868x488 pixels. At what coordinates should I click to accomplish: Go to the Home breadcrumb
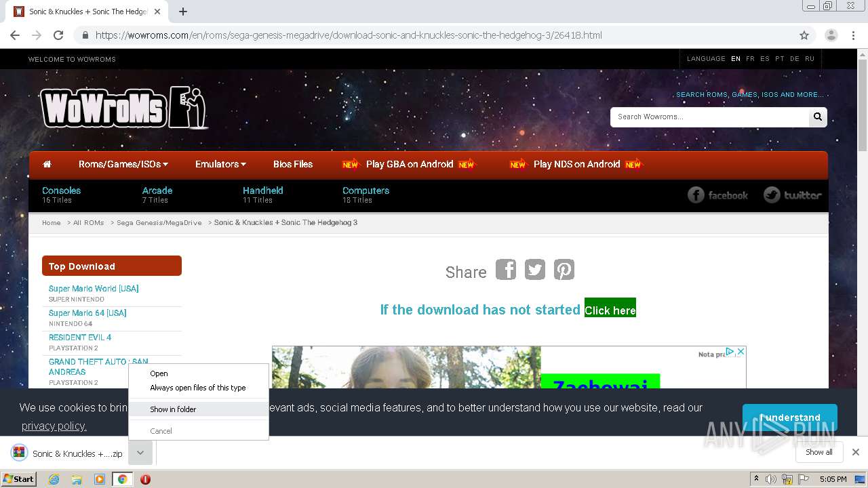pyautogui.click(x=52, y=223)
